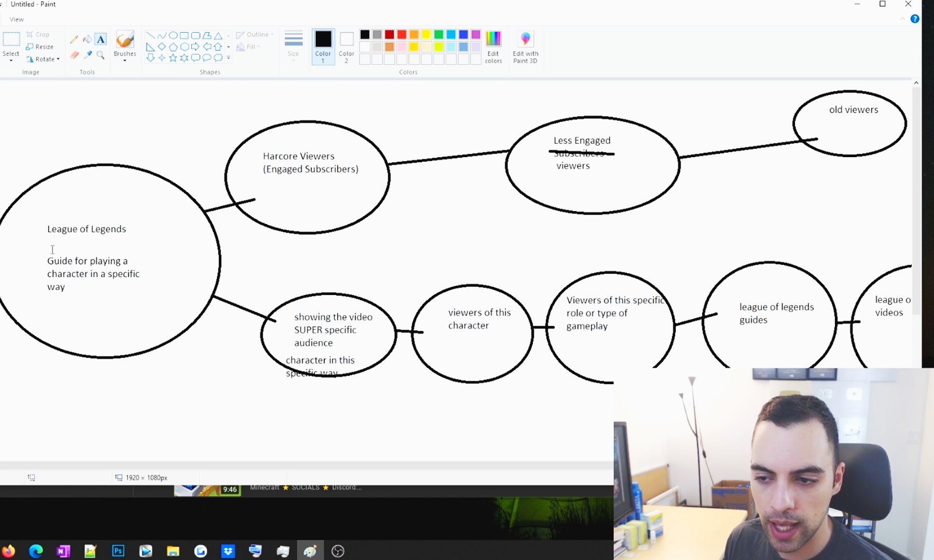Open the shape Outline dropdown
934x560 pixels.
[x=255, y=35]
